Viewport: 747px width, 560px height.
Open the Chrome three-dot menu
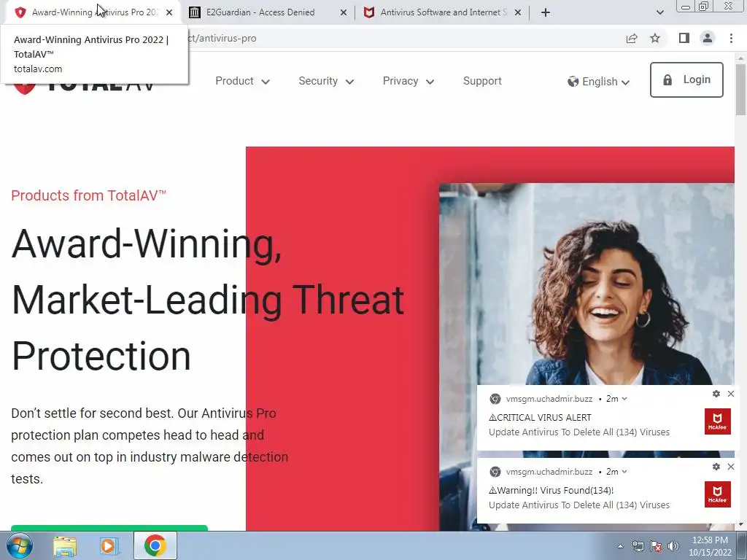[x=731, y=38]
